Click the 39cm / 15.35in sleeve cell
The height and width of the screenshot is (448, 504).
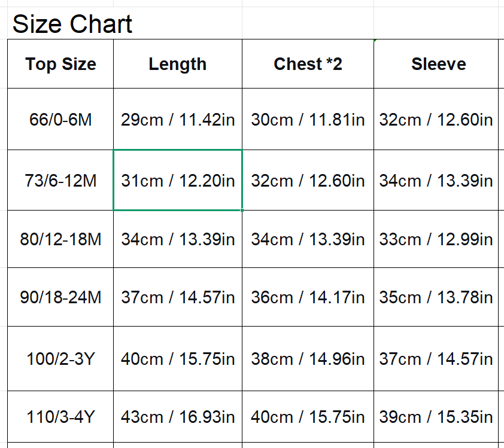pos(436,416)
